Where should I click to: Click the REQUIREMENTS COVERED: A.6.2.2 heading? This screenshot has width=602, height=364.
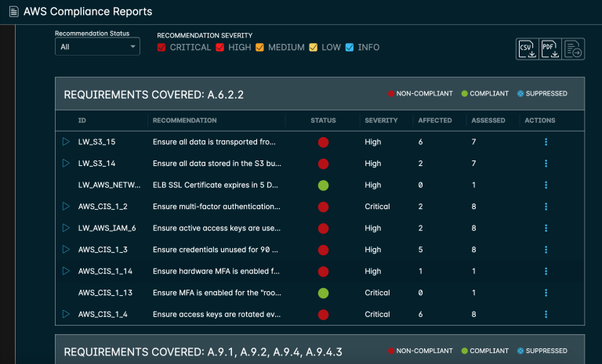tap(154, 95)
